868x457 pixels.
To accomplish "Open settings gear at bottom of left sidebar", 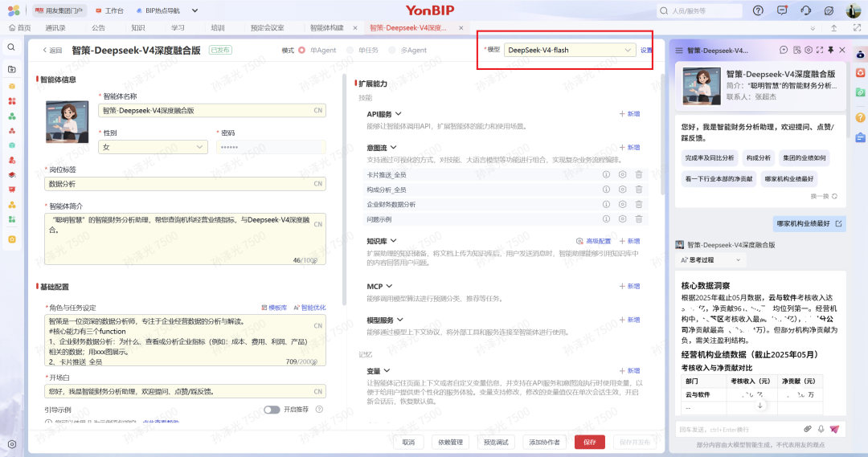I will (11, 444).
